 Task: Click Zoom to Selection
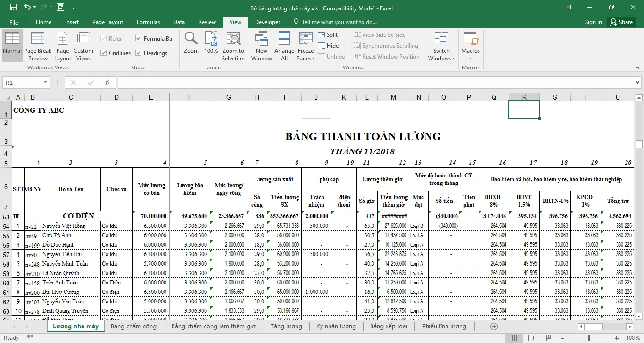pyautogui.click(x=233, y=46)
